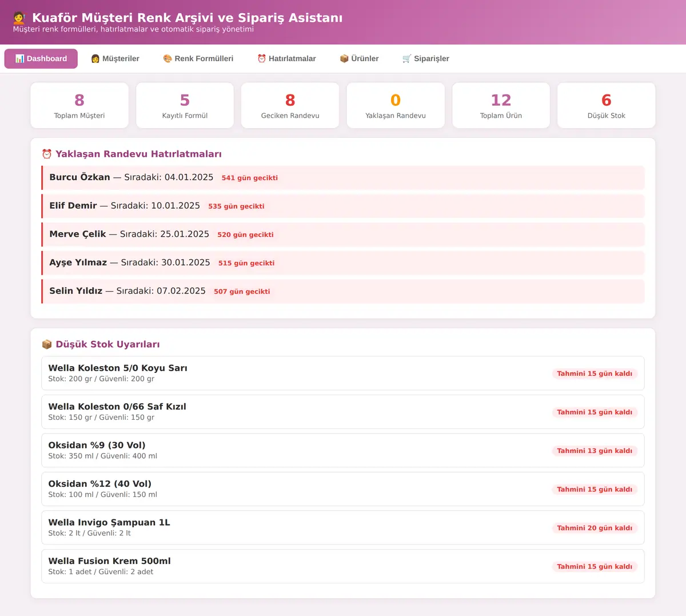Select Burcu Özkan's reminder row
The height and width of the screenshot is (616, 686).
[343, 178]
